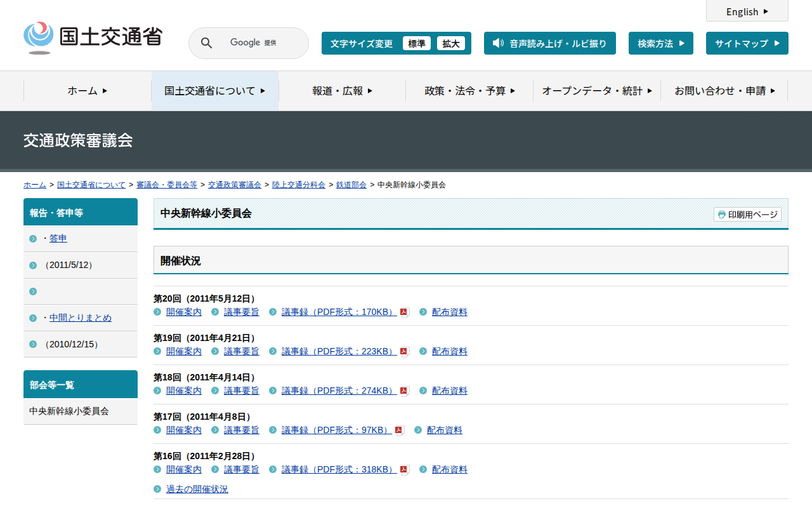
Task: Open the オープンデータ・統計 menu item
Action: (596, 91)
